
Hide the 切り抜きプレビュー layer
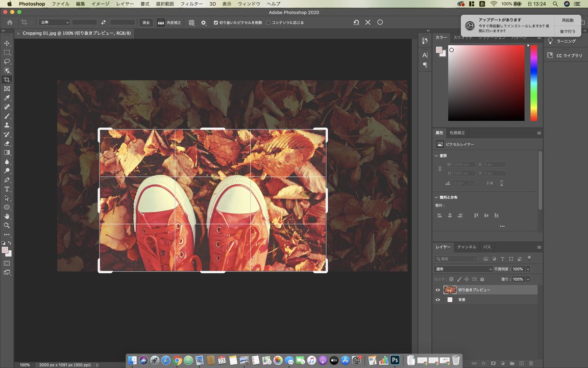[x=438, y=290]
